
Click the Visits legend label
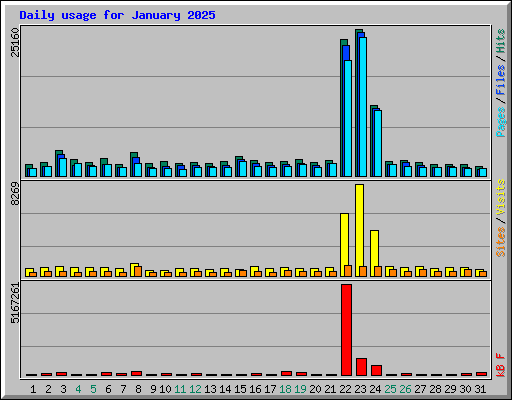pos(501,198)
